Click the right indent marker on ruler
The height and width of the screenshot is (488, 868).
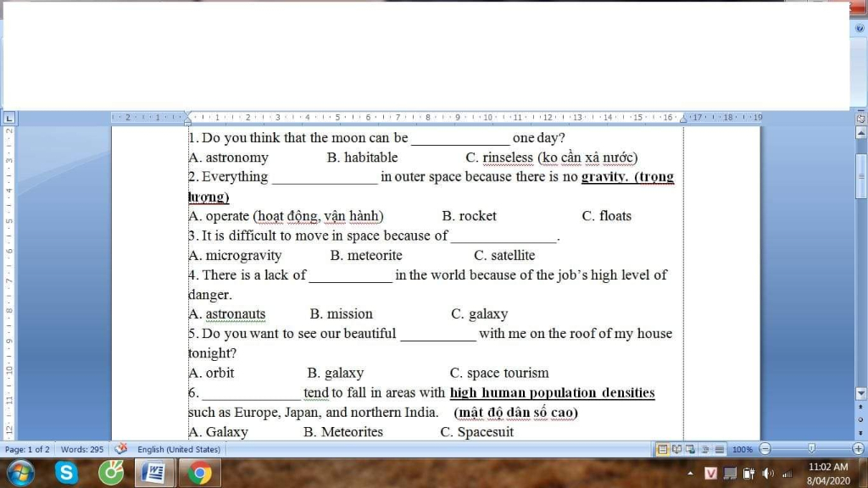683,119
